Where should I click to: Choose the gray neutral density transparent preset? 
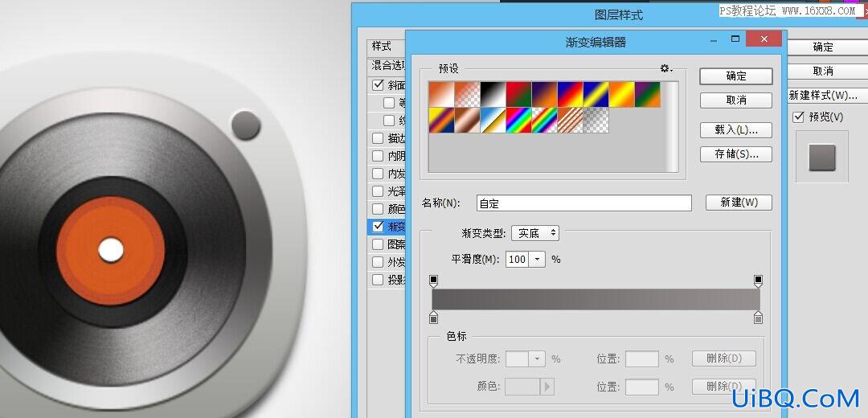coord(596,120)
